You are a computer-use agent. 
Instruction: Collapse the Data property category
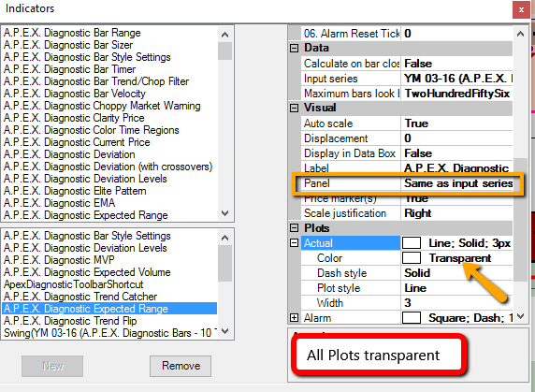tap(294, 48)
